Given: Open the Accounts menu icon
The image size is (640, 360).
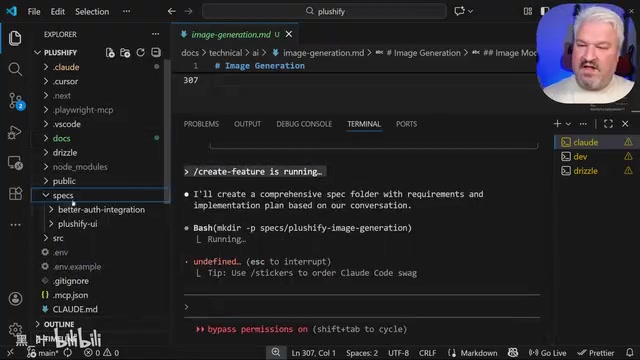Looking at the screenshot, I should (15, 299).
